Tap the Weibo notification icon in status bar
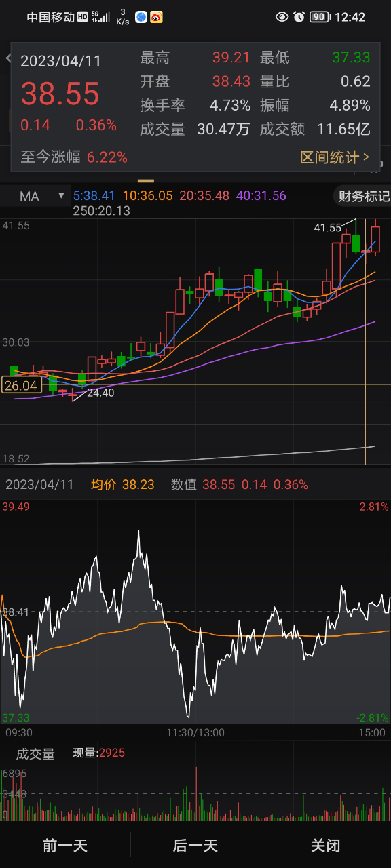Image resolution: width=391 pixels, height=868 pixels. (x=156, y=17)
